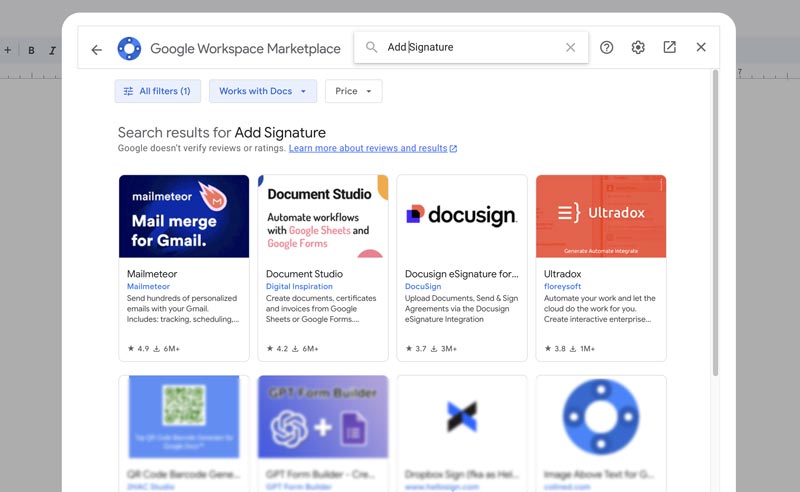Click the Ultradox 1M+ downloads count
800x492 pixels.
click(582, 349)
